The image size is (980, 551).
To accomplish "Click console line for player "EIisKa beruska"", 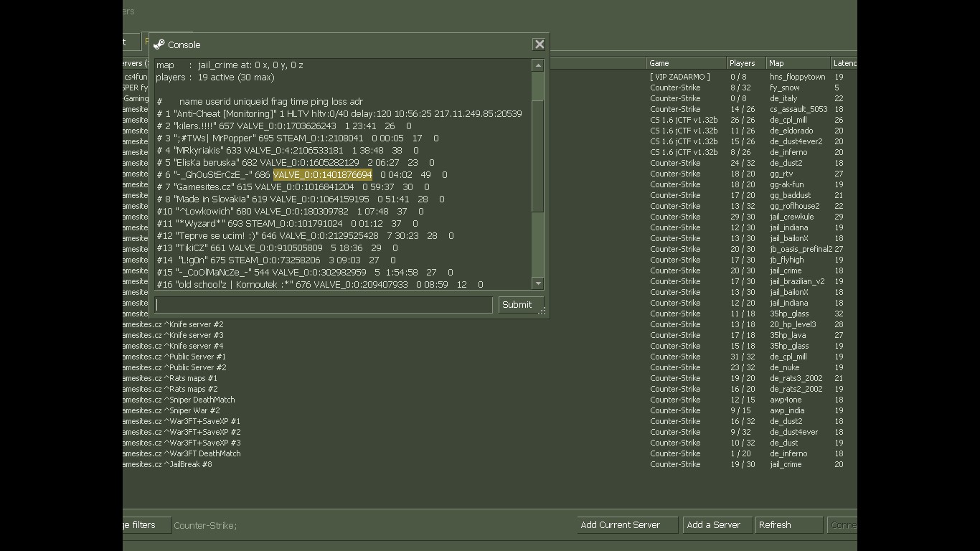I will [296, 162].
